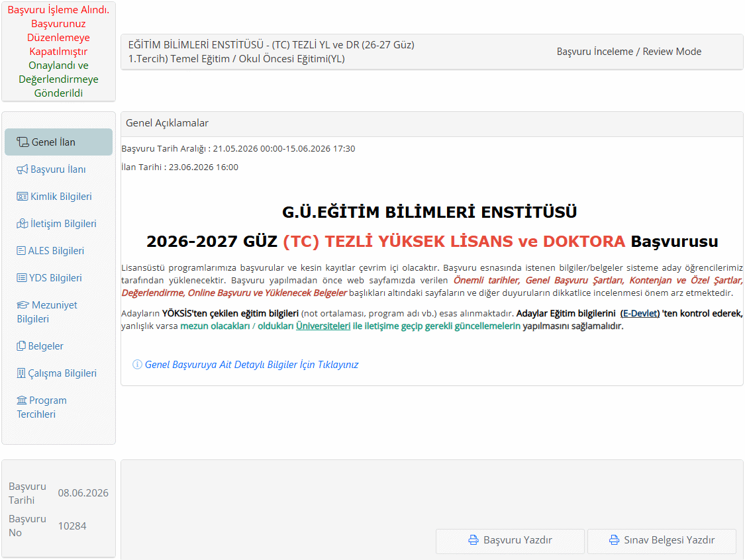The height and width of the screenshot is (560, 745).
Task: Click the Başvuru İşleme Alındı status text
Action: click(x=58, y=9)
